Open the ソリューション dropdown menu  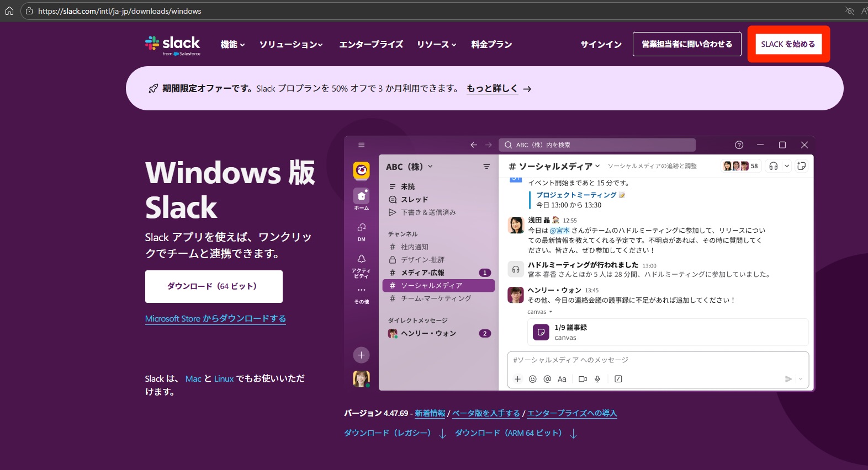click(x=291, y=45)
